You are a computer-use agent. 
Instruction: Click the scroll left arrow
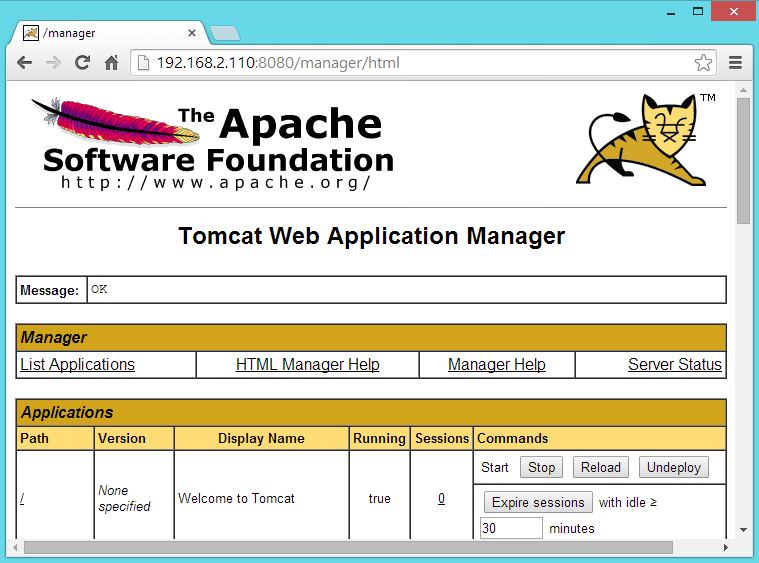click(x=15, y=548)
